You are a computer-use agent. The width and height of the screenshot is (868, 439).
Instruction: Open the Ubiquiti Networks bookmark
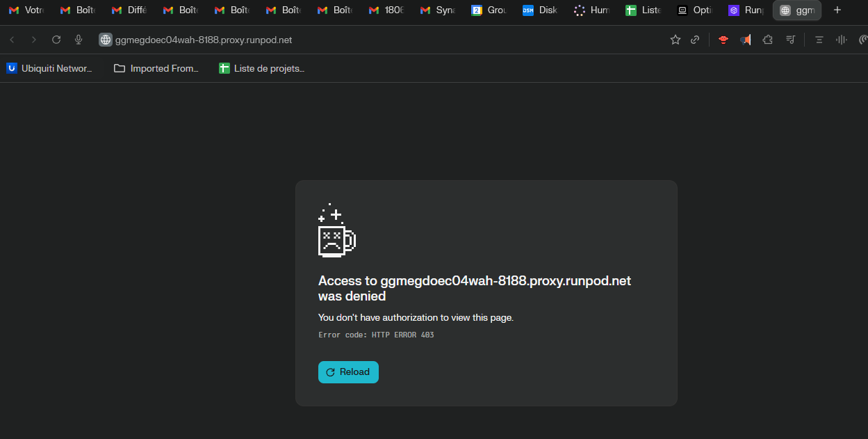49,68
